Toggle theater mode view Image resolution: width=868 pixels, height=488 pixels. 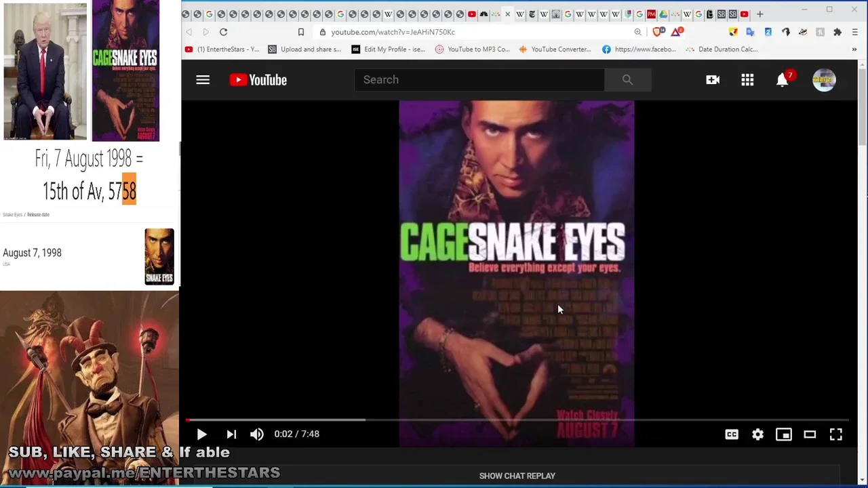pos(810,434)
